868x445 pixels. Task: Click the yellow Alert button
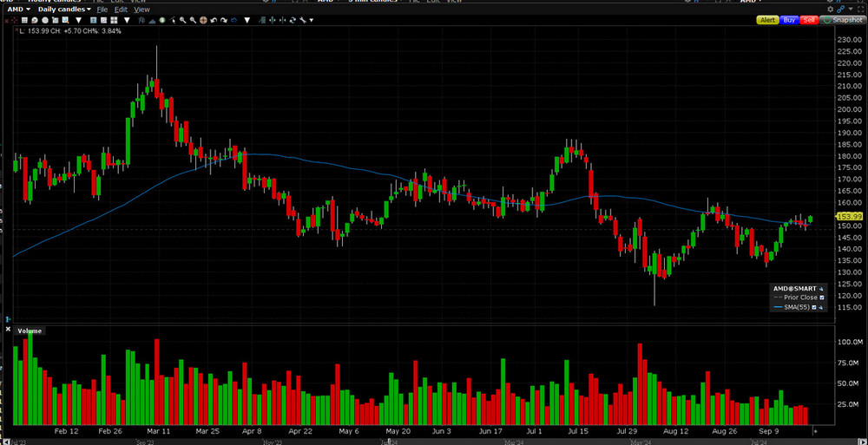point(767,20)
